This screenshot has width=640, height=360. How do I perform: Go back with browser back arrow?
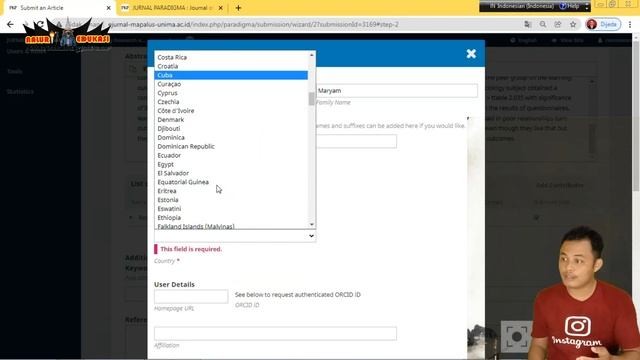click(x=10, y=24)
